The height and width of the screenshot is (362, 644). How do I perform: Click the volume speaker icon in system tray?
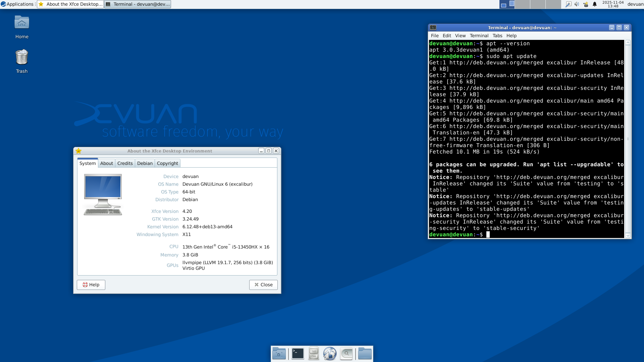pos(577,4)
